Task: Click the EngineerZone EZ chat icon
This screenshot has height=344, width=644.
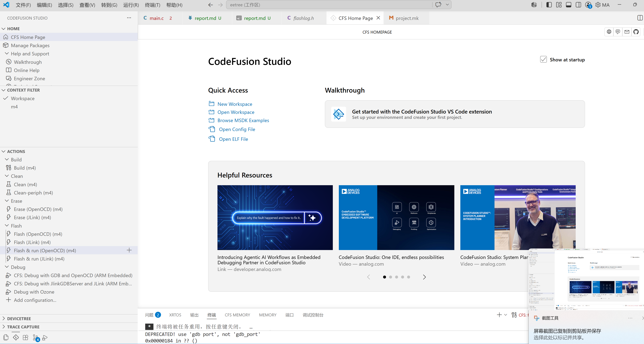Action: (618, 32)
